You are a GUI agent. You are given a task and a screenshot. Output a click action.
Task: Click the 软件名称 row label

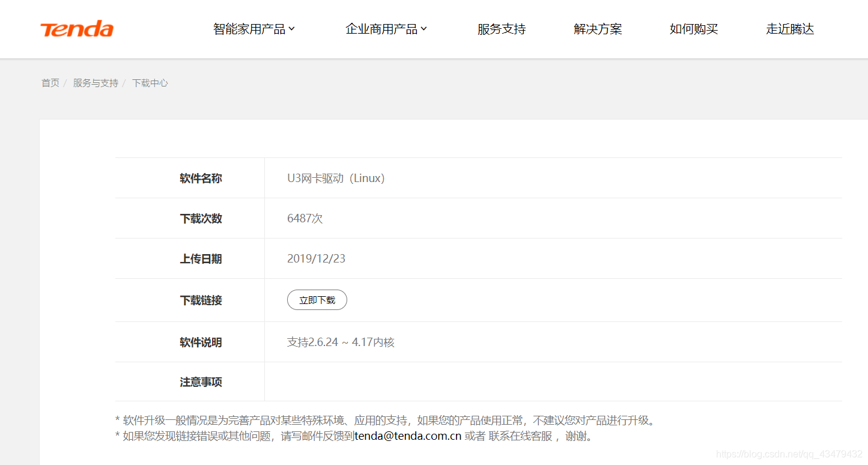click(x=201, y=178)
